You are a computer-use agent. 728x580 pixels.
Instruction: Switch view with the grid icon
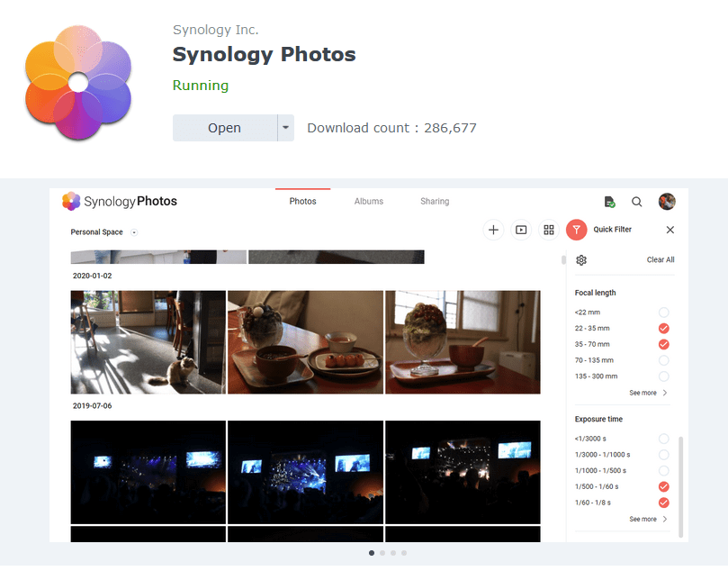point(549,230)
